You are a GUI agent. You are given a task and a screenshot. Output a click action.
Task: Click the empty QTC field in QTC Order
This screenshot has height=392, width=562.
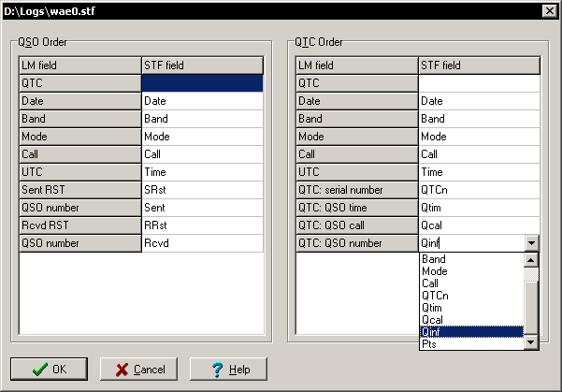tap(479, 83)
